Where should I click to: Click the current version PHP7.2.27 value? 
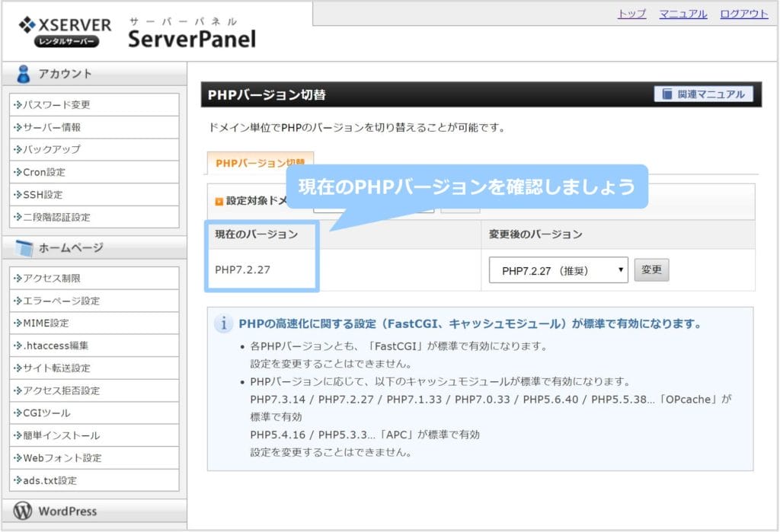[x=243, y=270]
